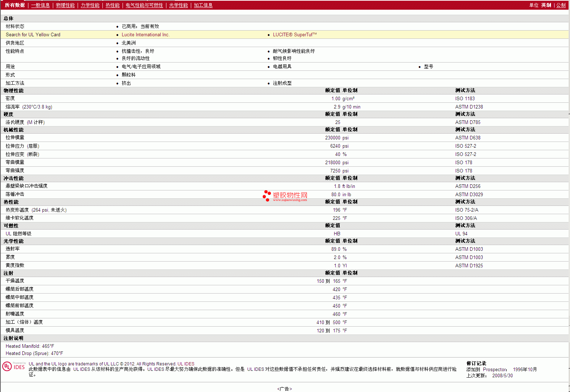Select the ISO 1183 test method text
This screenshot has height=392, width=570.
point(465,99)
